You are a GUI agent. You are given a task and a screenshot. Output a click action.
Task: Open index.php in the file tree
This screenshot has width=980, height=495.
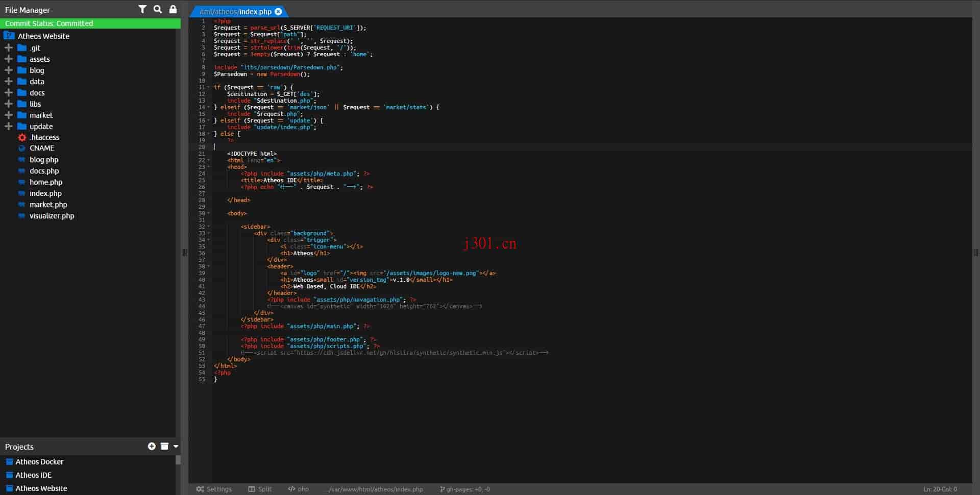(x=45, y=193)
